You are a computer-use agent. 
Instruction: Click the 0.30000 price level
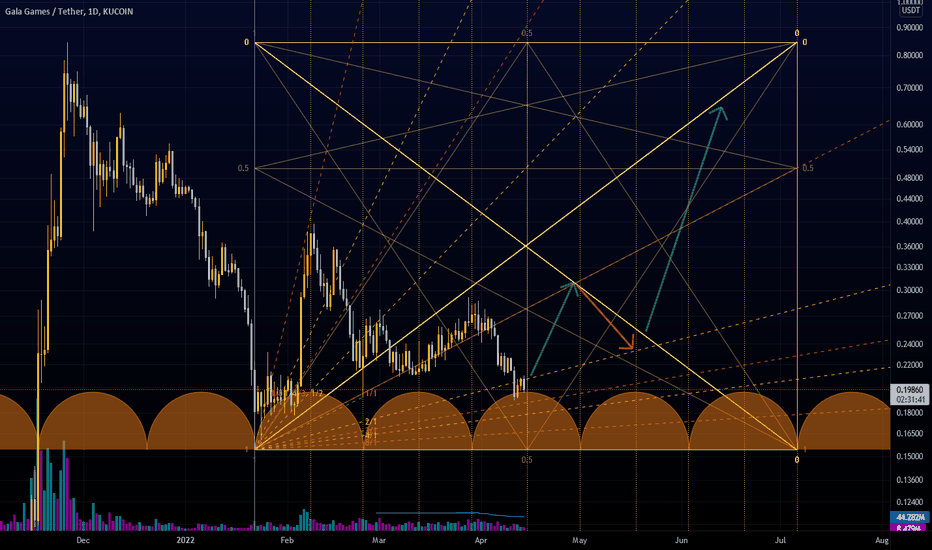[x=909, y=290]
